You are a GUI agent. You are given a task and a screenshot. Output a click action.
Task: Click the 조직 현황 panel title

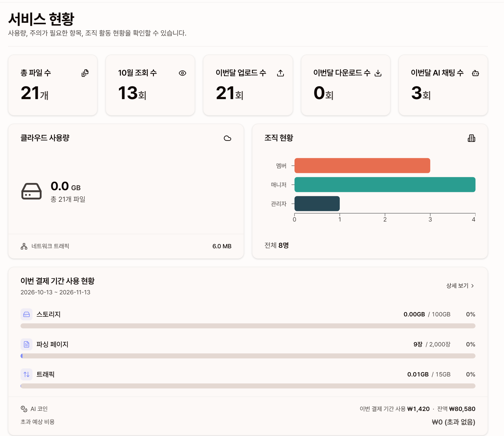coord(279,138)
